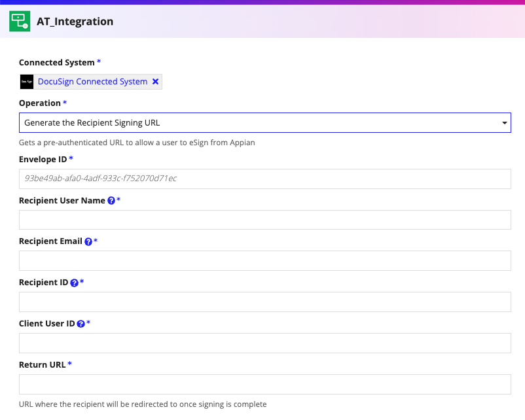The width and height of the screenshot is (525, 420).
Task: Click the DocuSign Connected System link text
Action: pos(92,81)
